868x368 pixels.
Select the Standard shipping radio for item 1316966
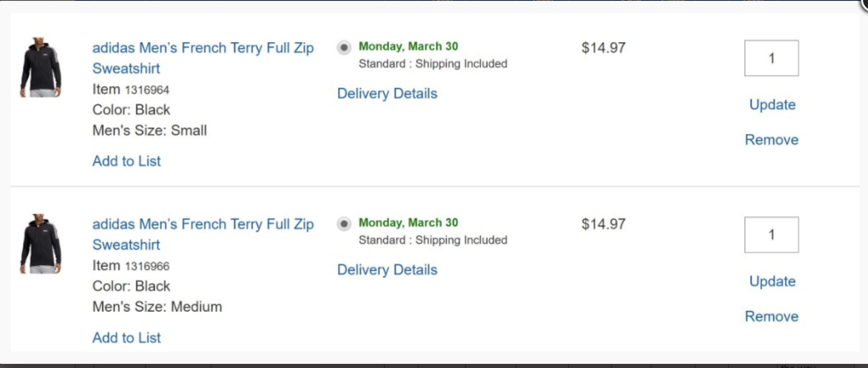[x=344, y=224]
